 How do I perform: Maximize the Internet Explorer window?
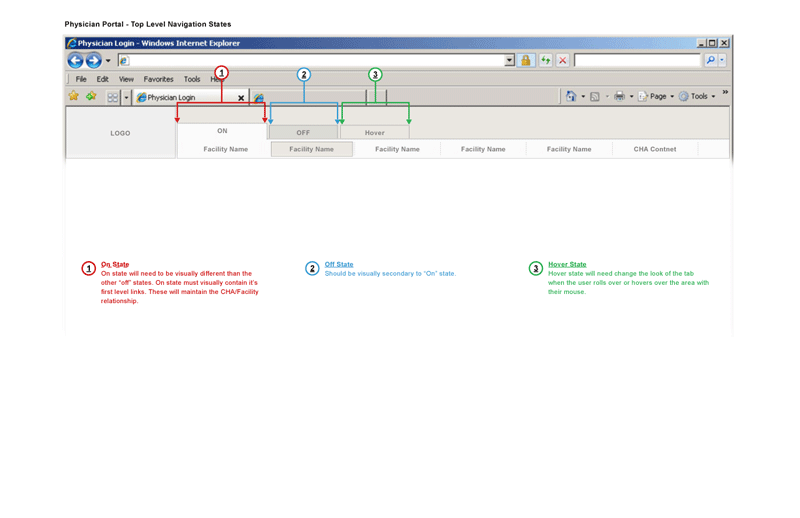point(712,43)
